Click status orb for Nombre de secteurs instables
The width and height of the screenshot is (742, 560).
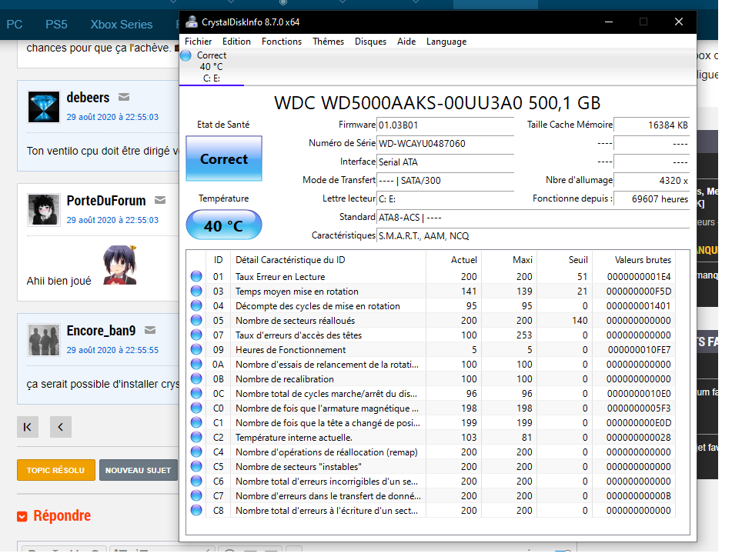[x=196, y=466]
